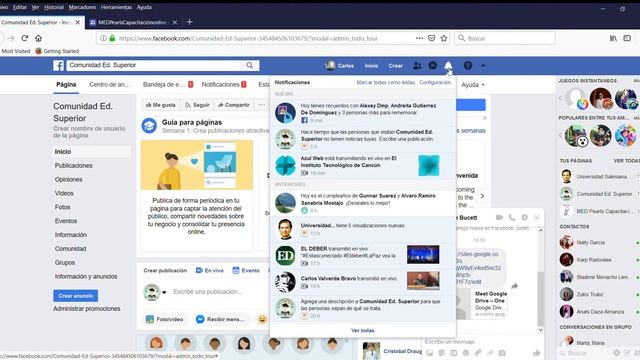This screenshot has width=640, height=360.
Task: Click Crear in Facebook header
Action: click(396, 66)
